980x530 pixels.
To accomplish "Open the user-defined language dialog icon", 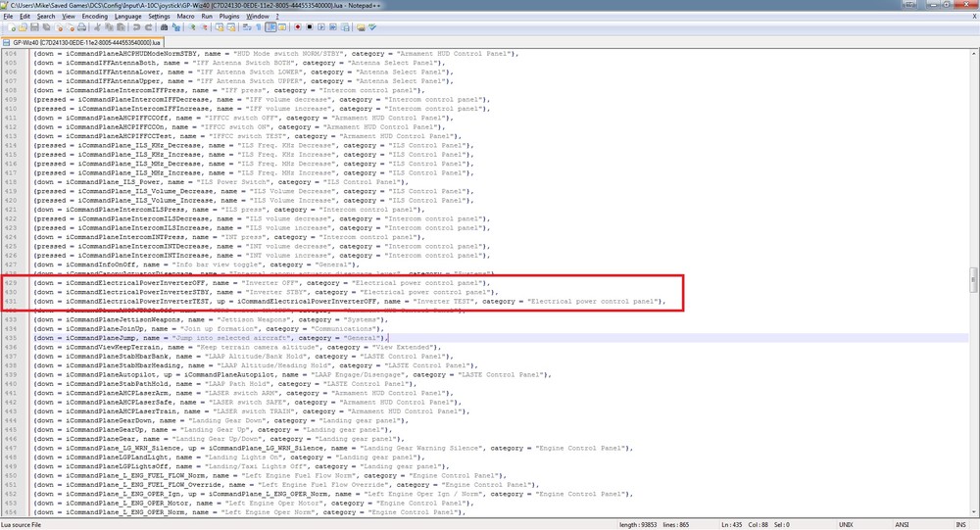I will (282, 27).
